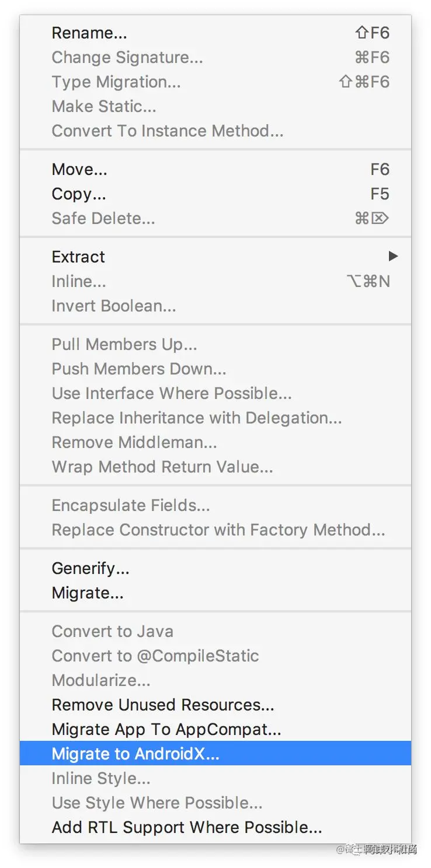
Task: Choose Add RTL Support Where Possible...
Action: coord(187,828)
